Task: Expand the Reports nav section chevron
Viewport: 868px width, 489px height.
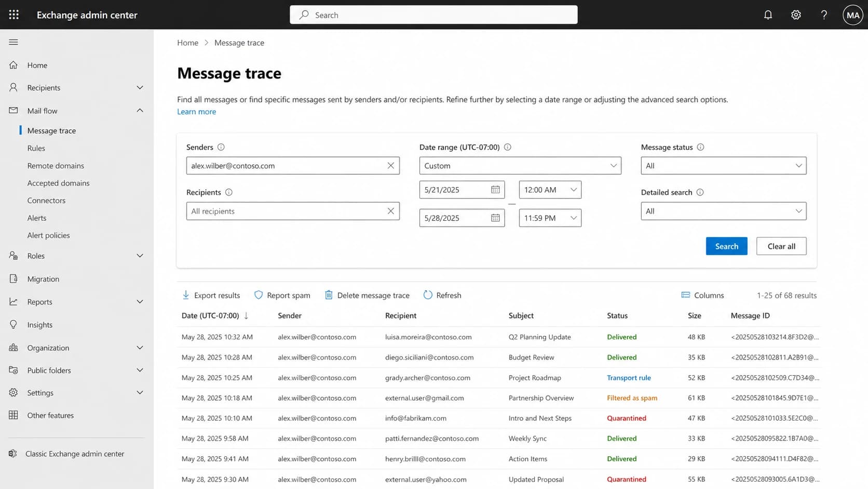Action: [140, 301]
